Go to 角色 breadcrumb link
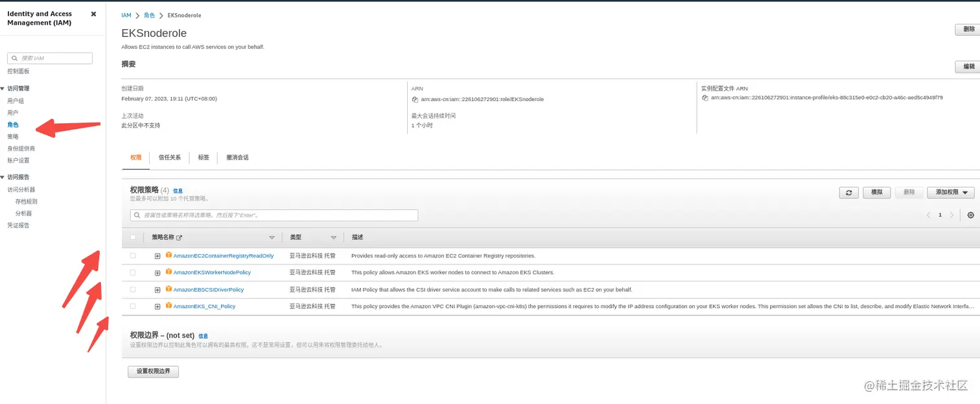 point(149,15)
